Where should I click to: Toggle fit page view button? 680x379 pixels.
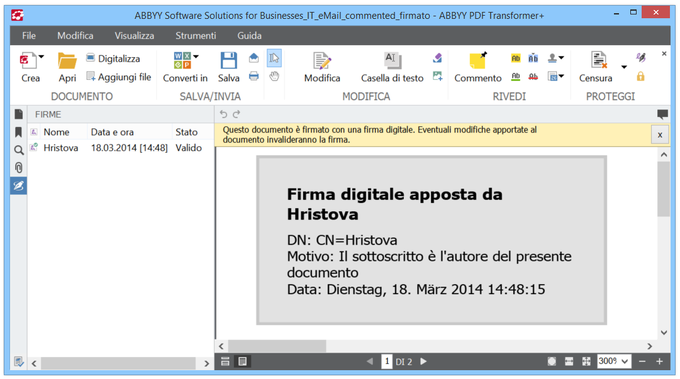coord(586,361)
